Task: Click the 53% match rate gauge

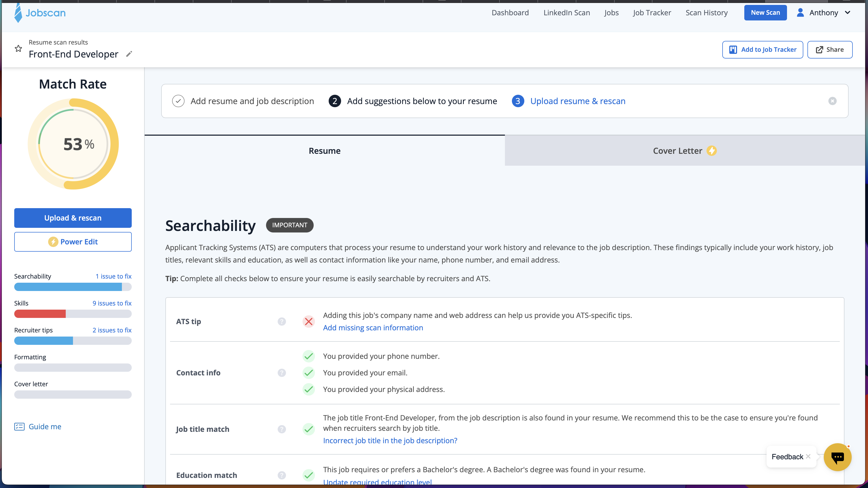Action: click(73, 144)
